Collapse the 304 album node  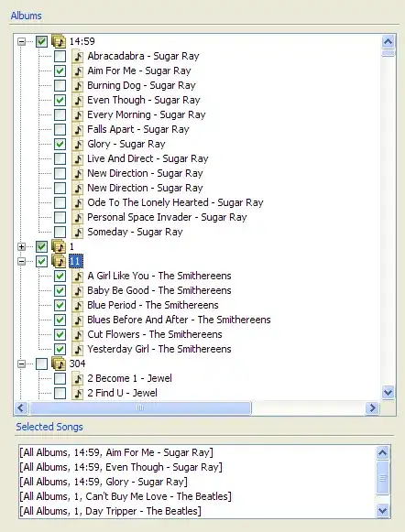coord(21,364)
